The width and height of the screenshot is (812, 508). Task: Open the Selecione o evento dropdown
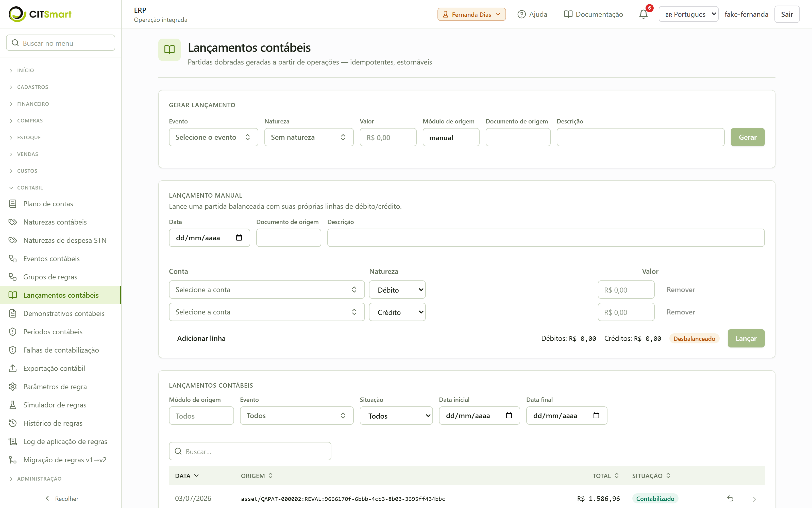(x=213, y=137)
